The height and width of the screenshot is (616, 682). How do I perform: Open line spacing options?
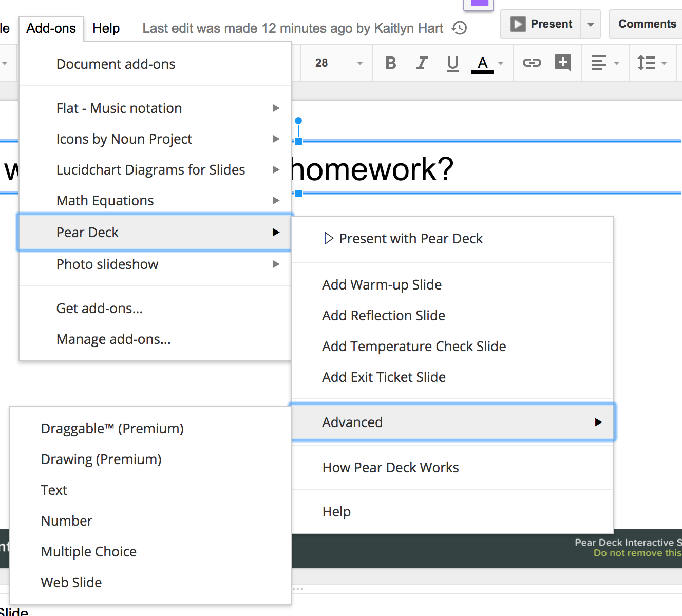pyautogui.click(x=651, y=63)
